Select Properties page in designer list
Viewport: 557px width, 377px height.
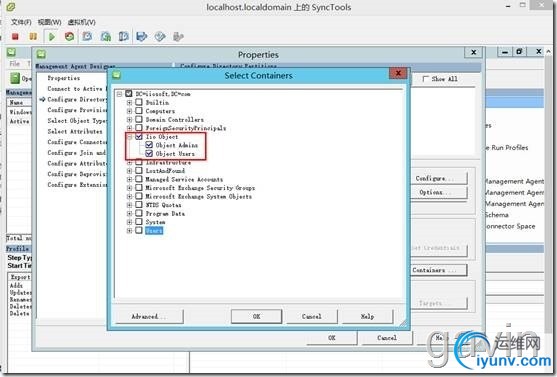pyautogui.click(x=64, y=78)
